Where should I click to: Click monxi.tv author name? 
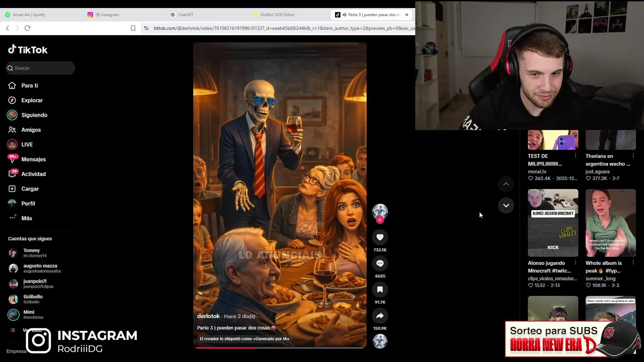pos(537,171)
